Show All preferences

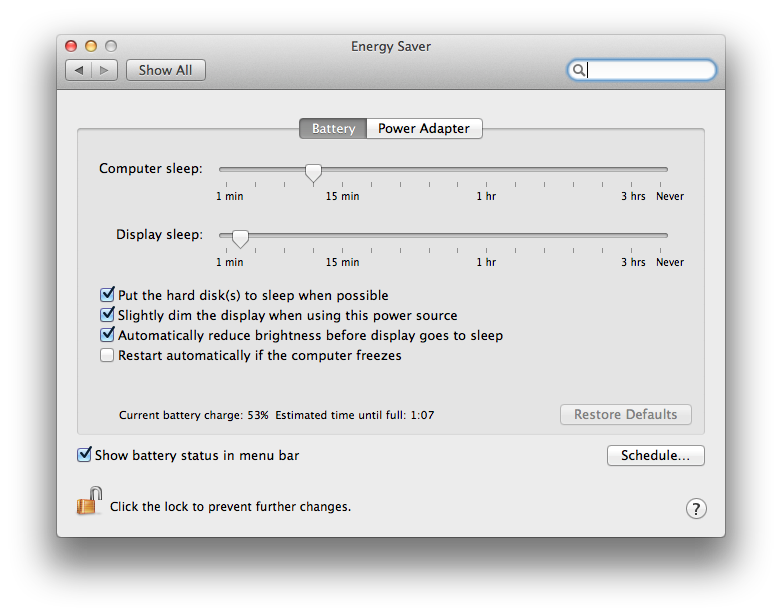(x=166, y=70)
